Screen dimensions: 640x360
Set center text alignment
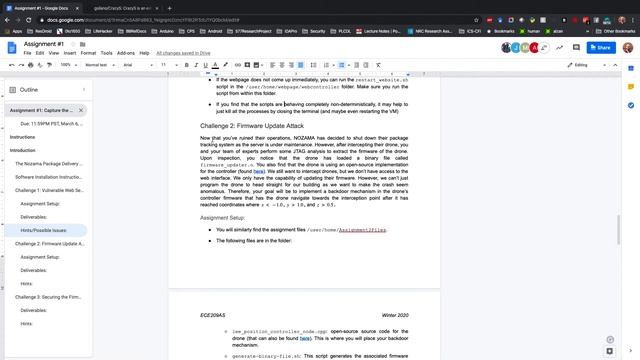point(282,65)
